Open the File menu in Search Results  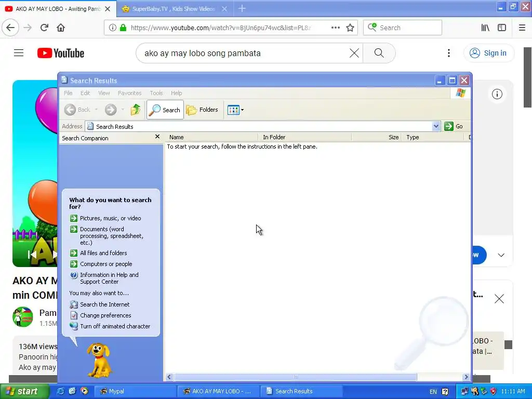[68, 93]
